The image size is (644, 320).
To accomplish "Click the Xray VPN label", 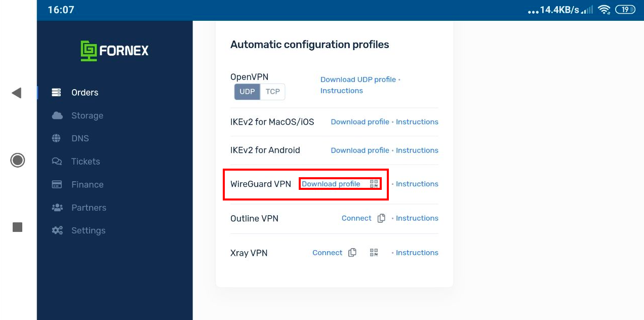I will [249, 253].
